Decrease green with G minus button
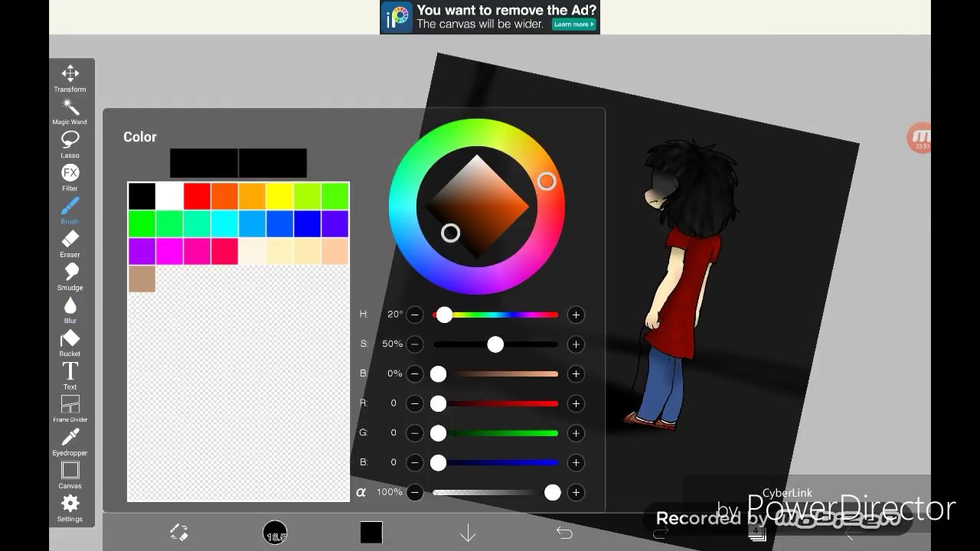This screenshot has width=980, height=551. click(x=415, y=433)
